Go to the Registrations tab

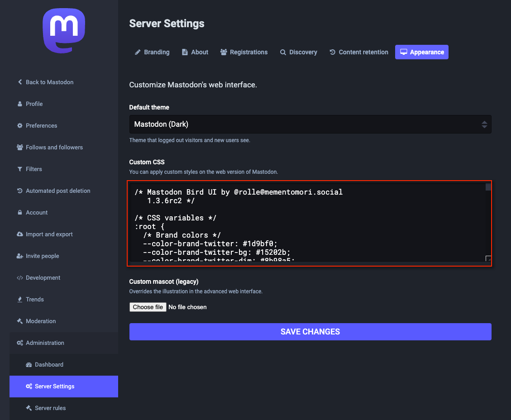(244, 52)
